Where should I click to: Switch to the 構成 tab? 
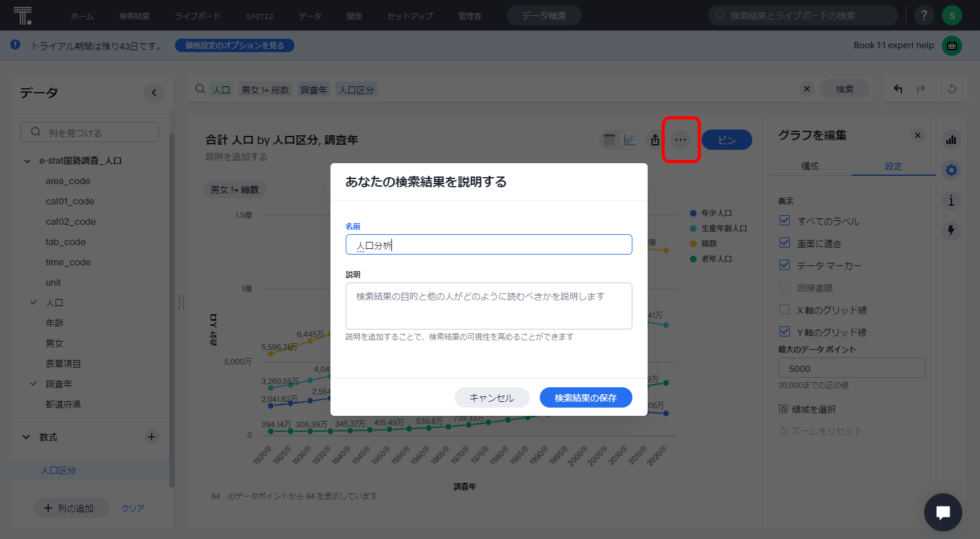[x=811, y=166]
